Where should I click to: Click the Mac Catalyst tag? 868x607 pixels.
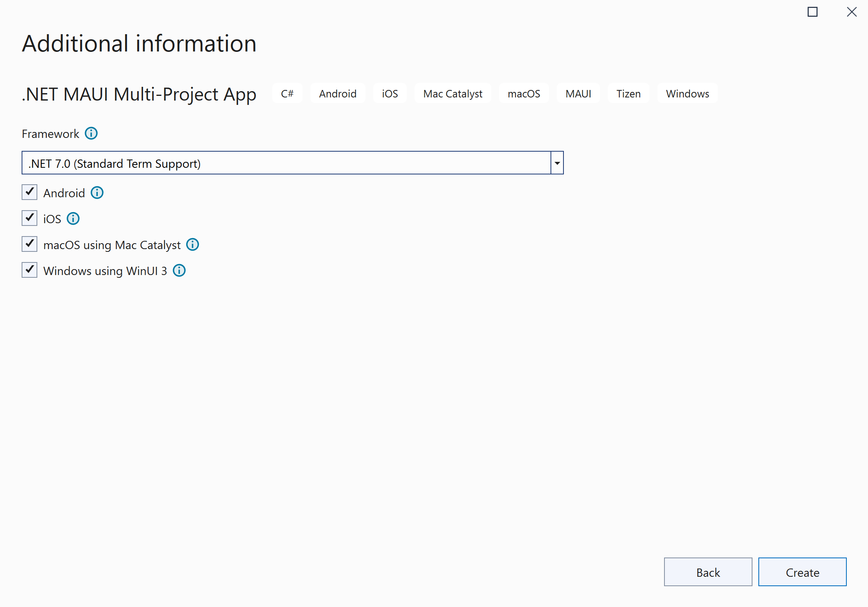pos(453,94)
